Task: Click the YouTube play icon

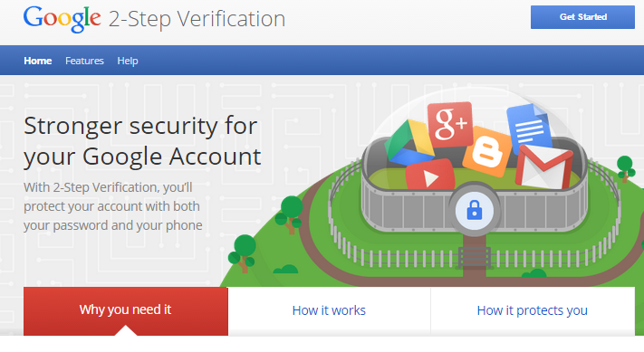Action: click(430, 176)
